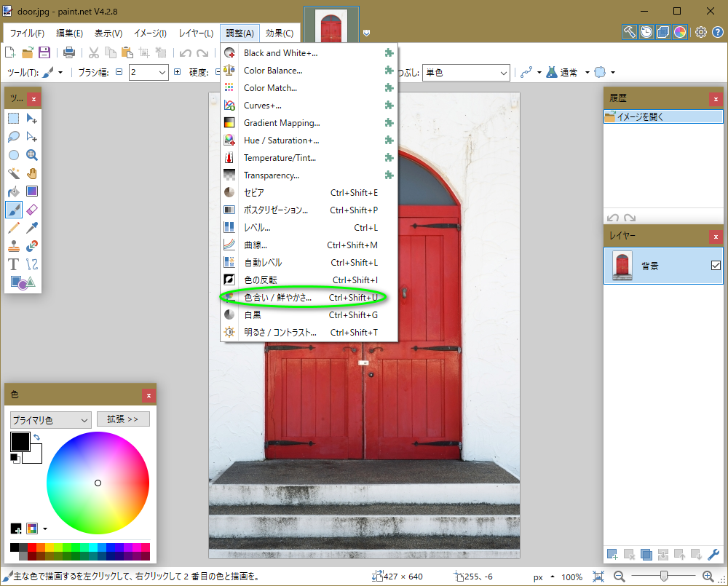
Task: Open the 効果(C) menu
Action: tap(280, 33)
